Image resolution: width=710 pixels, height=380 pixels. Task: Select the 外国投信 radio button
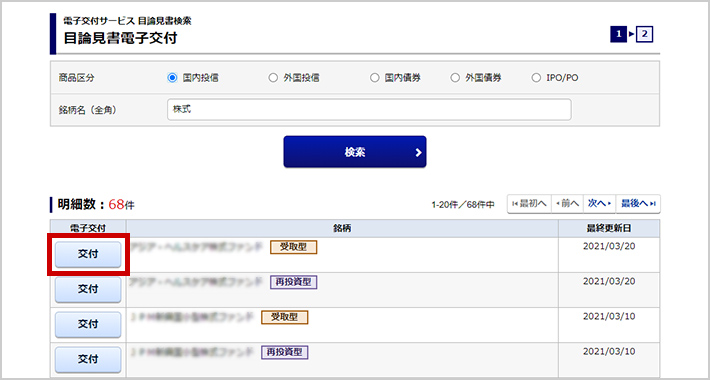(273, 78)
